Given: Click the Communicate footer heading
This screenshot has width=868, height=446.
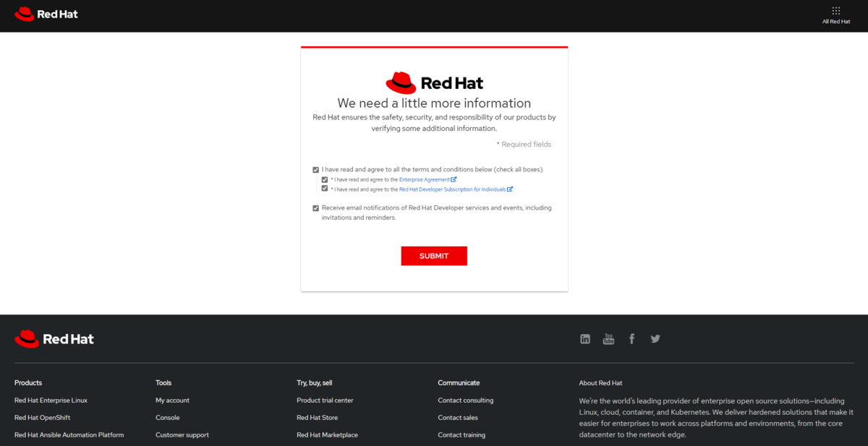Looking at the screenshot, I should pyautogui.click(x=459, y=383).
